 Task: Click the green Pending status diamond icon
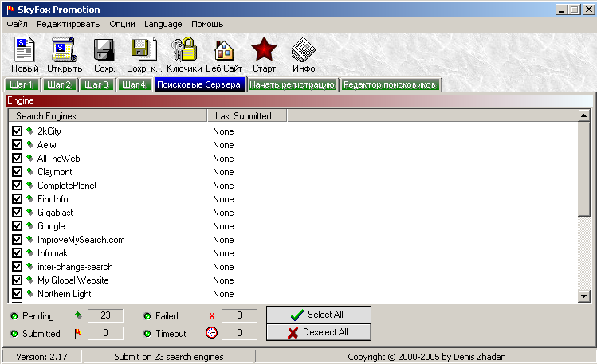[x=78, y=315]
